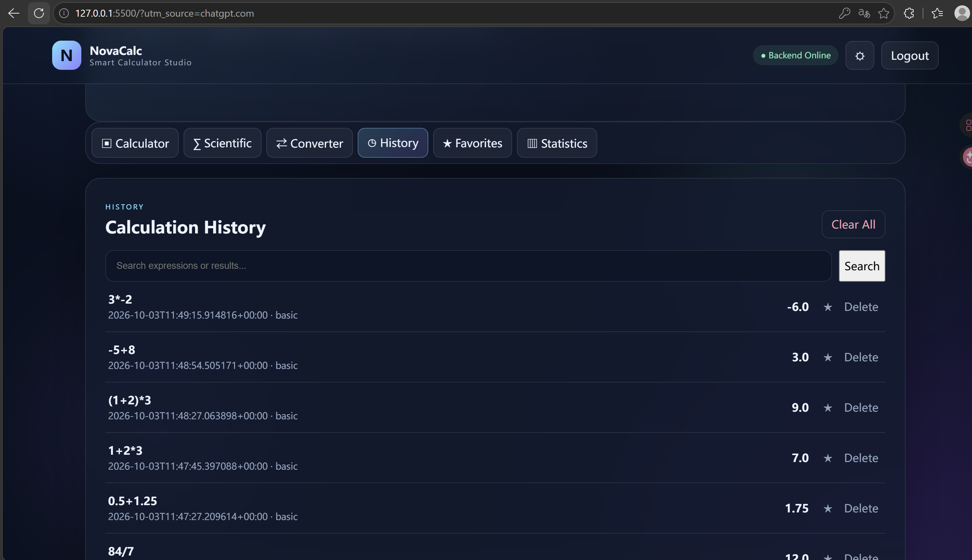
Task: Open the browser extensions puzzle icon
Action: (909, 14)
